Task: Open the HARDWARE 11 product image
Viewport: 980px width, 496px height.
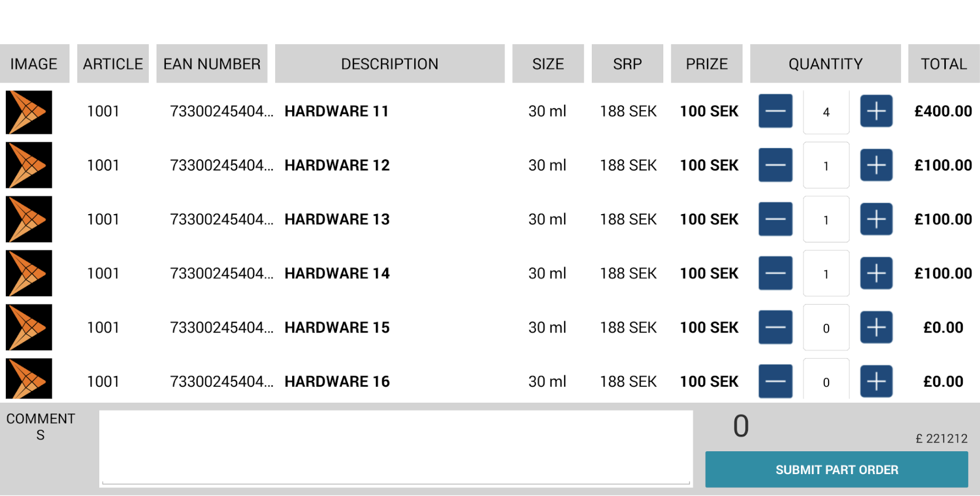Action: coord(29,112)
